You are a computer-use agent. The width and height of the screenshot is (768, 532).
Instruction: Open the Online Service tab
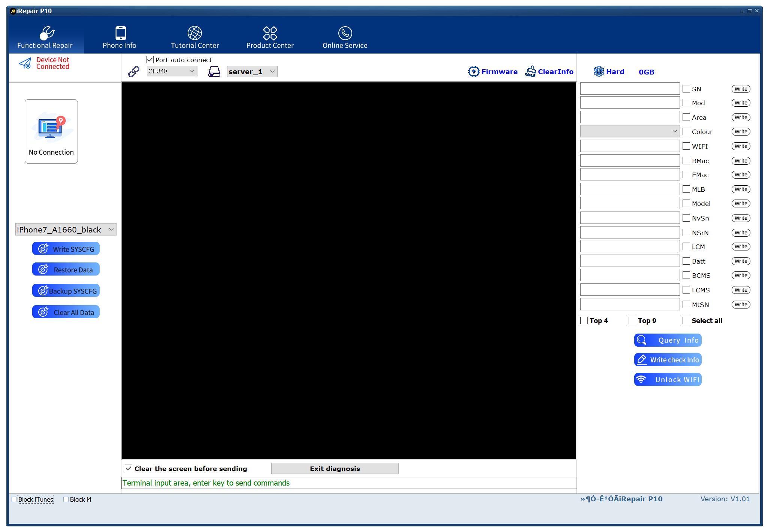click(x=345, y=37)
